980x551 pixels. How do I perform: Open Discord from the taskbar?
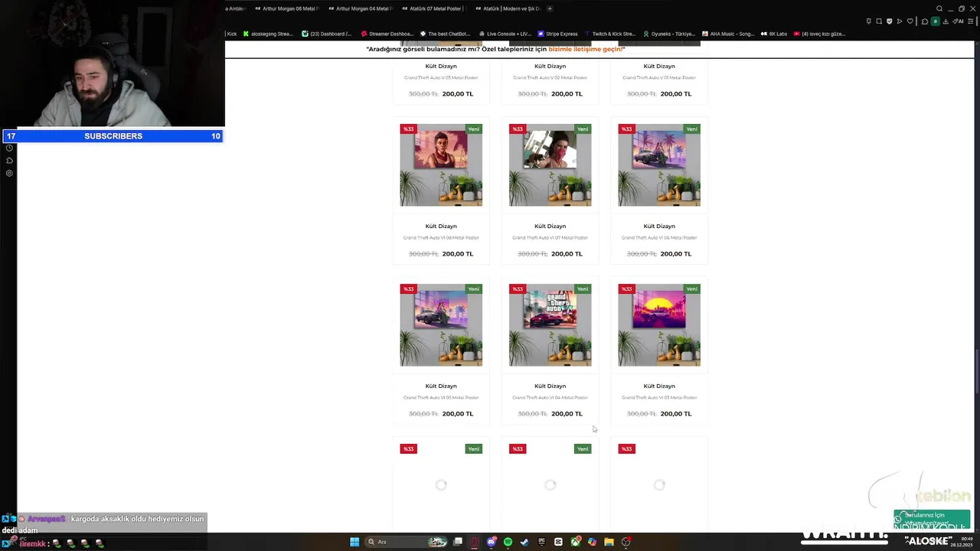tap(491, 542)
